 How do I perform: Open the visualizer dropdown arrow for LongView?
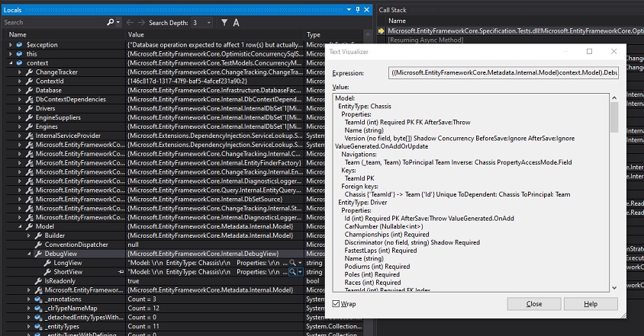coord(300,263)
